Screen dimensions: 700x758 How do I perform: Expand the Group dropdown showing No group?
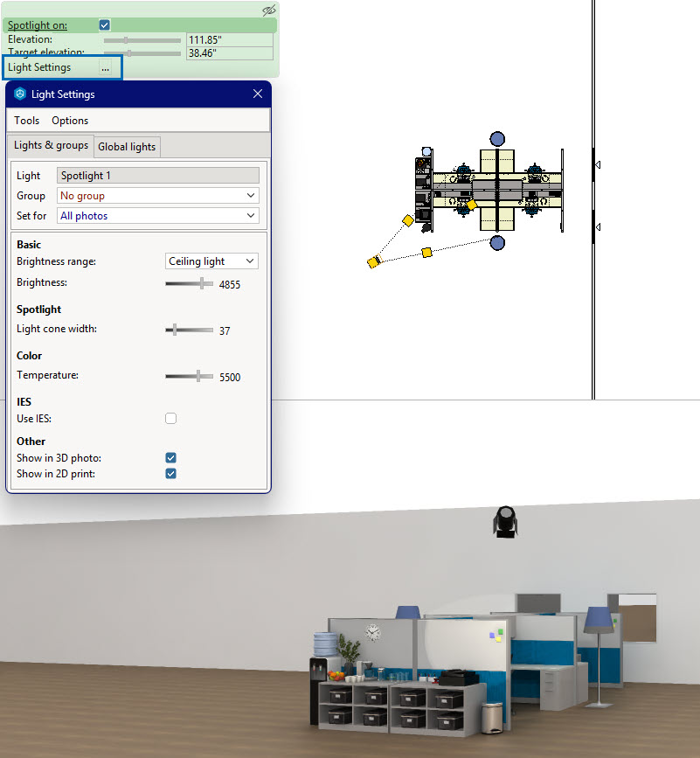tap(158, 196)
